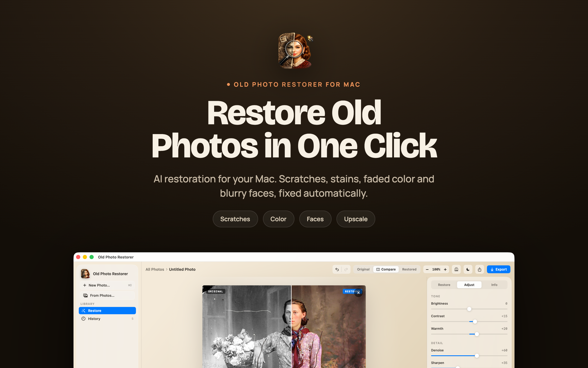Select the Original view segment
Image resolution: width=588 pixels, height=368 pixels.
[363, 269]
